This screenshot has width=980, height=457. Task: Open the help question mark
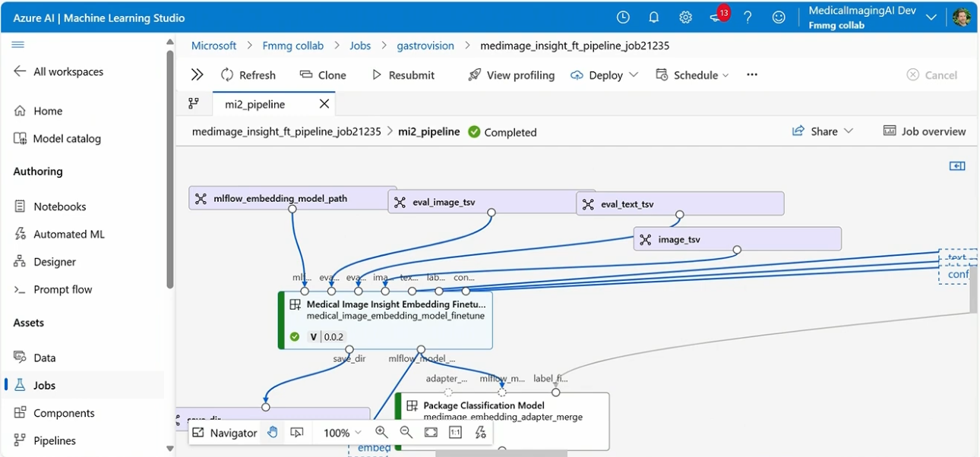coord(748,17)
